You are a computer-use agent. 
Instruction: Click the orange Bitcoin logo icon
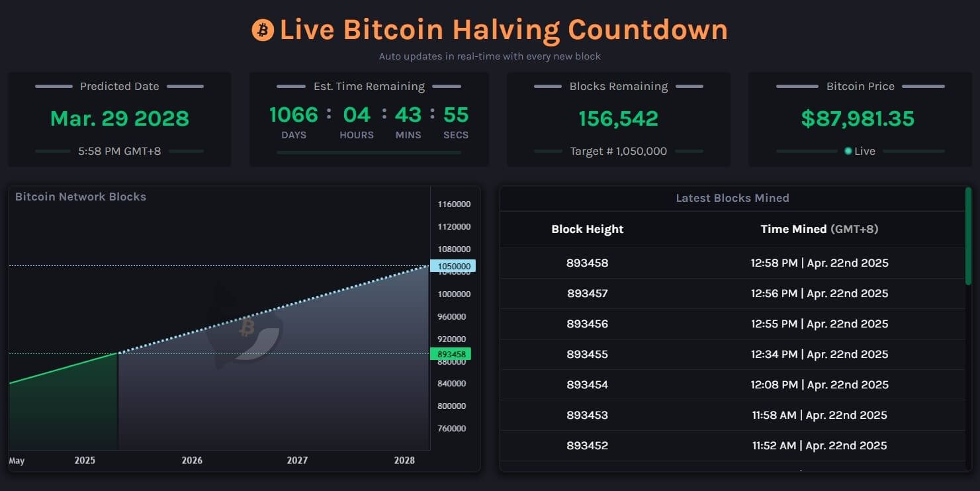click(263, 30)
